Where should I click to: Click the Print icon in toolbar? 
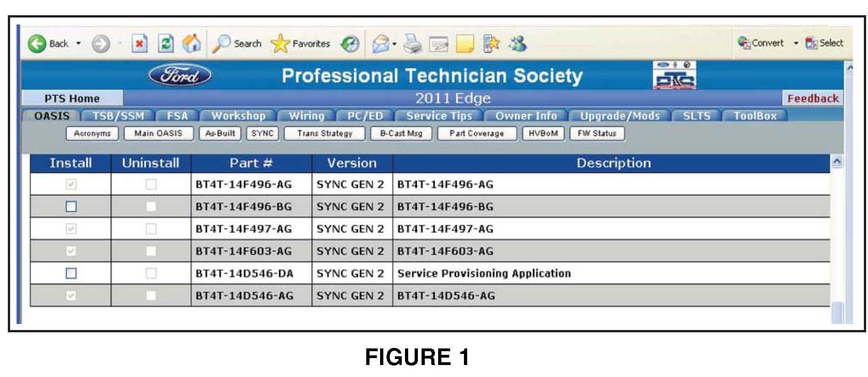(412, 44)
